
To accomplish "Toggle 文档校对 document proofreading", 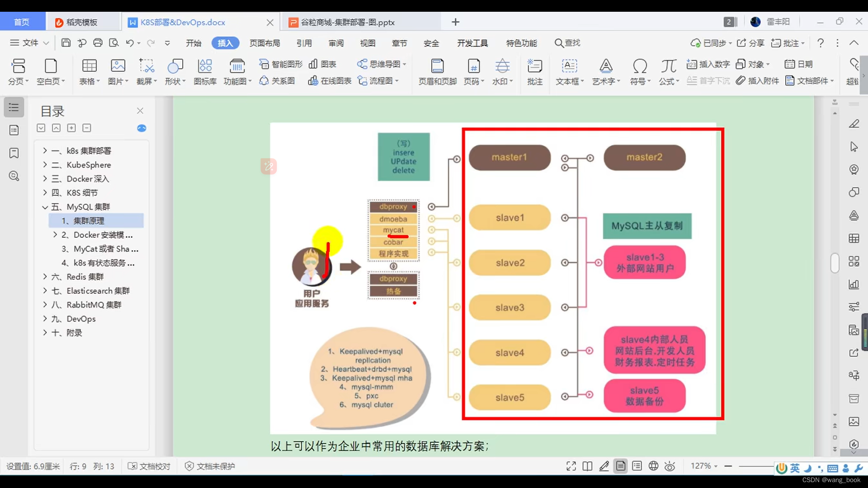I will click(149, 466).
